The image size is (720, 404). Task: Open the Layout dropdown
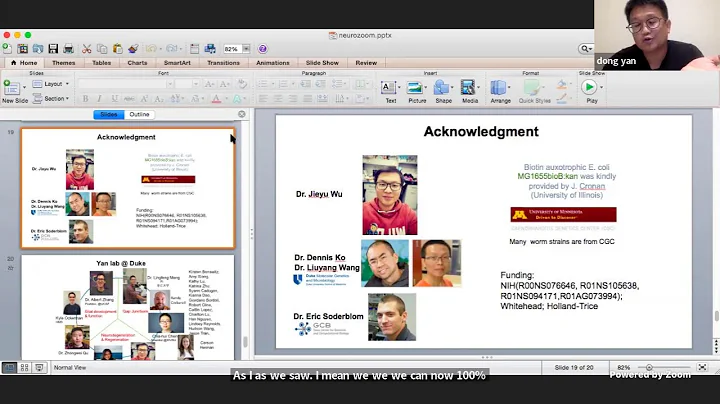tap(51, 84)
